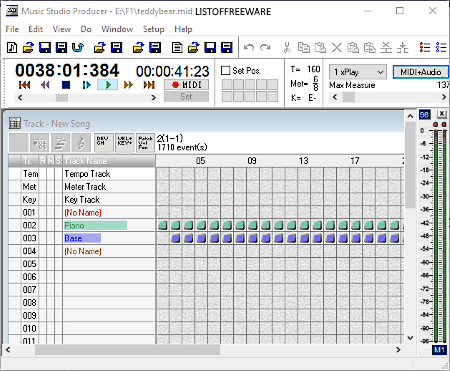Click the green Play transport button
Viewport: 450px width, 371px height.
click(107, 85)
